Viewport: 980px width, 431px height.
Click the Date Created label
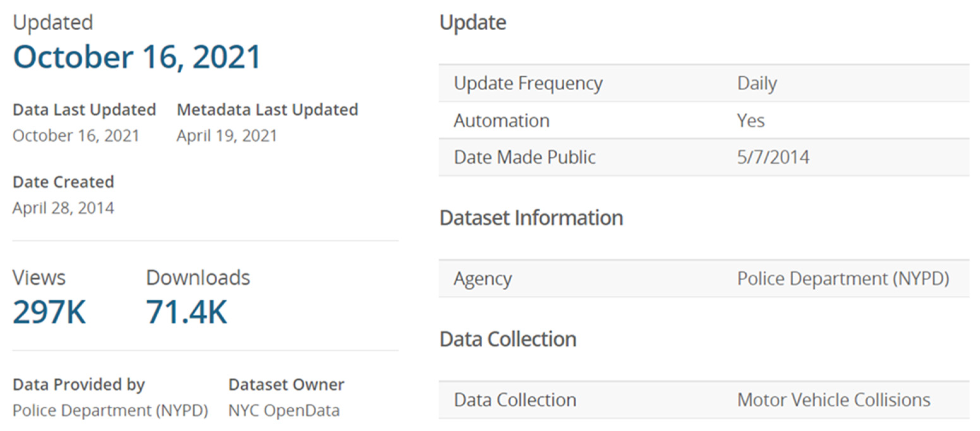[x=63, y=182]
